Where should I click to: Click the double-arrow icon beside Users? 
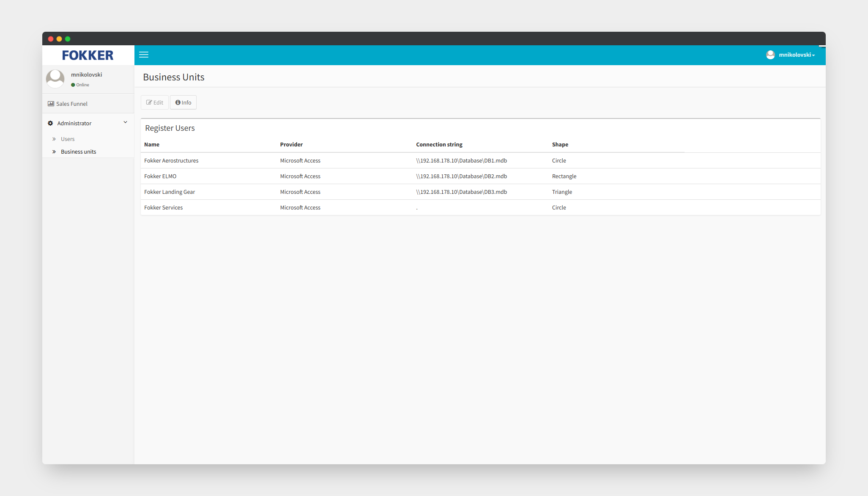(x=54, y=139)
